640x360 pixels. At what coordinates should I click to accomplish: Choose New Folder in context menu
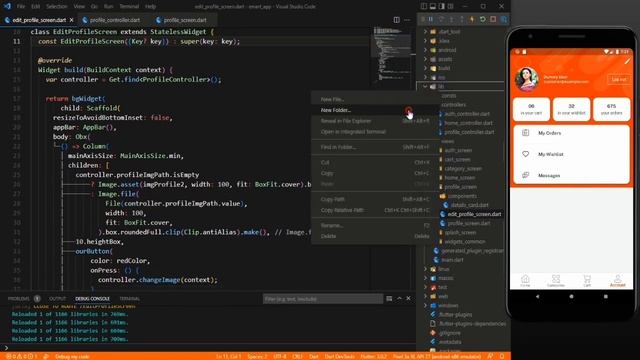point(375,110)
